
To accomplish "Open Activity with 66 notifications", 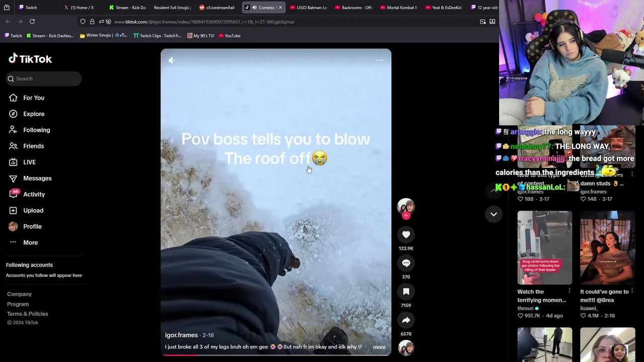I will (34, 194).
